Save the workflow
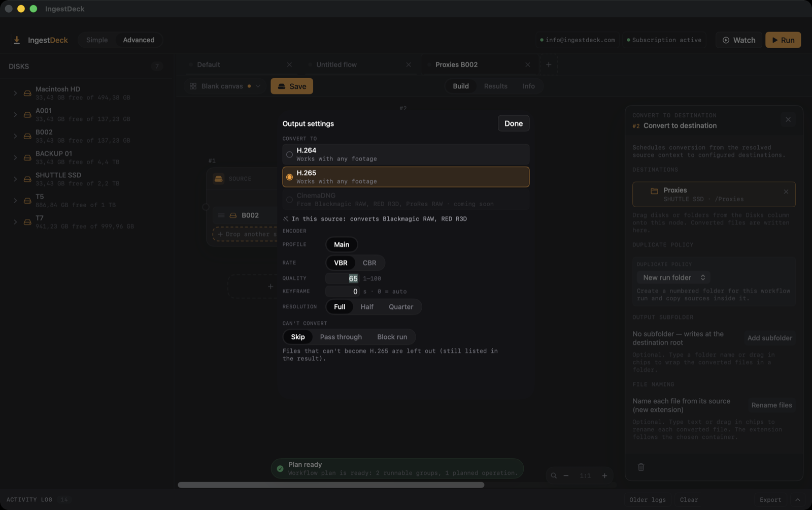The height and width of the screenshot is (510, 812). coord(292,86)
